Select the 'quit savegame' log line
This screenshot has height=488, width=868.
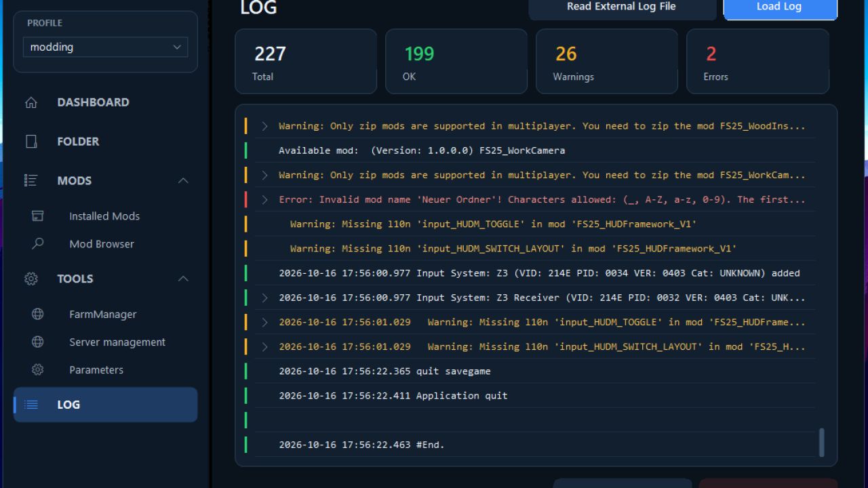click(x=530, y=371)
